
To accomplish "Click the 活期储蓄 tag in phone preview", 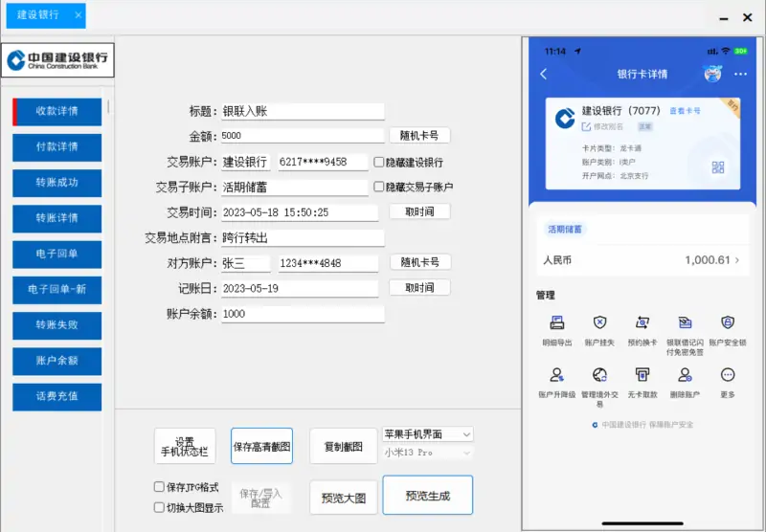I will [565, 229].
